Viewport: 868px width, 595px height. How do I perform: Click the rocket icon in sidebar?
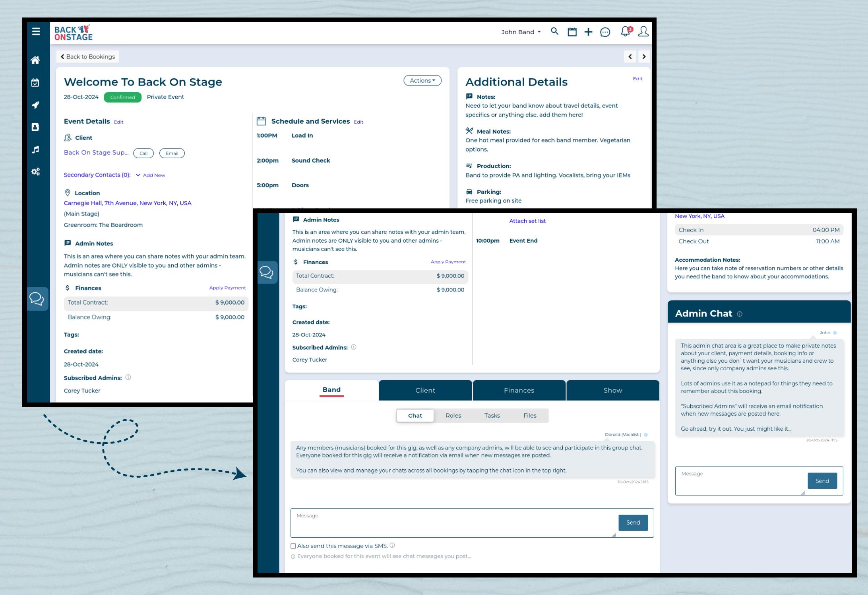click(x=35, y=105)
